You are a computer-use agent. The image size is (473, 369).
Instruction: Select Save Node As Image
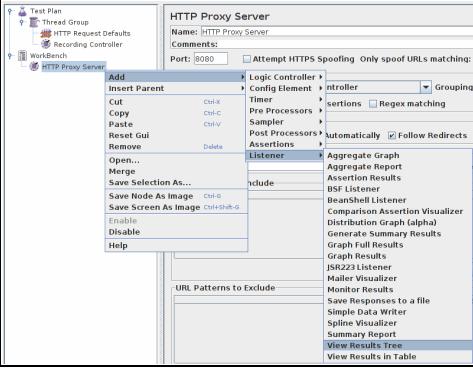tap(176, 196)
